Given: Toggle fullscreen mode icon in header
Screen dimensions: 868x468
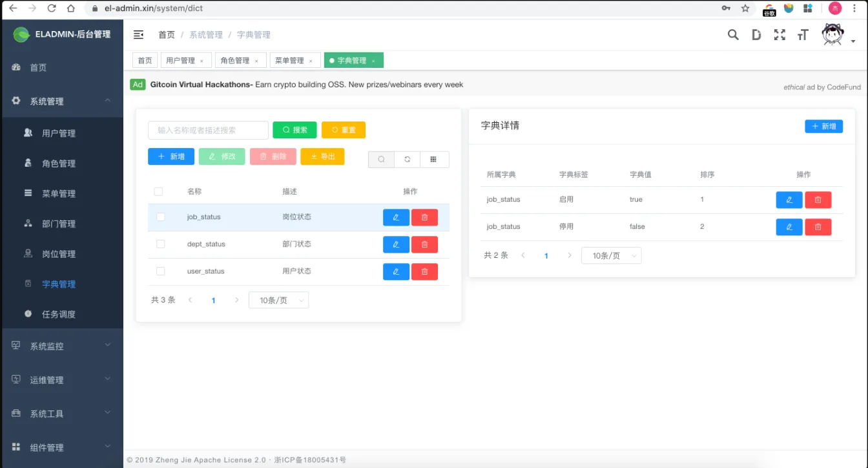Looking at the screenshot, I should coord(780,35).
